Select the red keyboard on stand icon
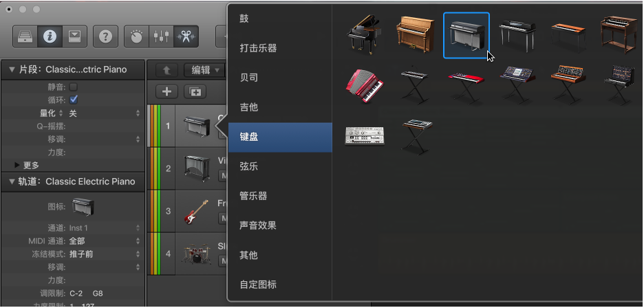Image resolution: width=644 pixels, height=308 pixels. (x=466, y=87)
